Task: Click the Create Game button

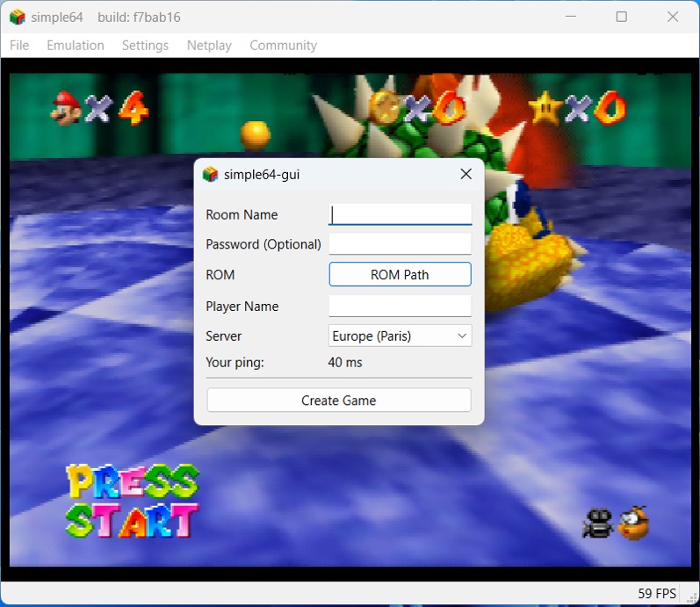Action: pyautogui.click(x=339, y=401)
